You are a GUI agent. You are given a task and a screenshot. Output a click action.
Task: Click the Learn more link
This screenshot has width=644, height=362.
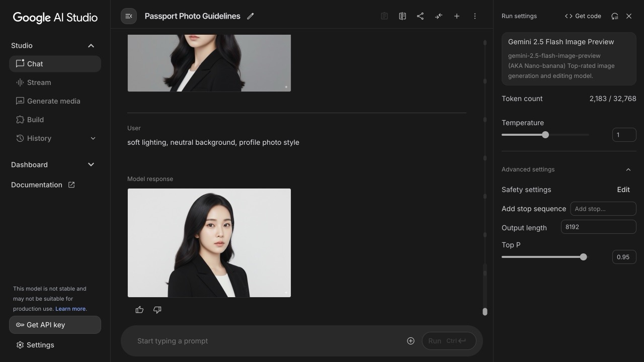70,309
